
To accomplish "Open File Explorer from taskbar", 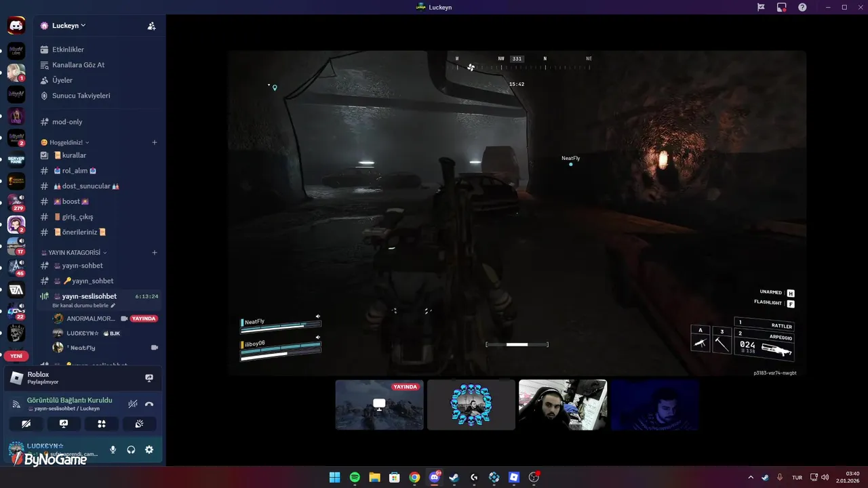I will [374, 477].
